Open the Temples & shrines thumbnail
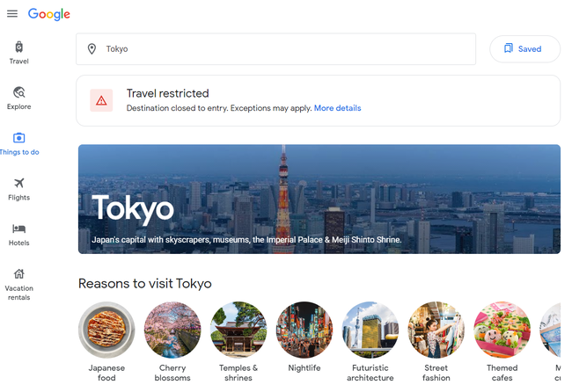The image size is (572, 392). [x=238, y=330]
